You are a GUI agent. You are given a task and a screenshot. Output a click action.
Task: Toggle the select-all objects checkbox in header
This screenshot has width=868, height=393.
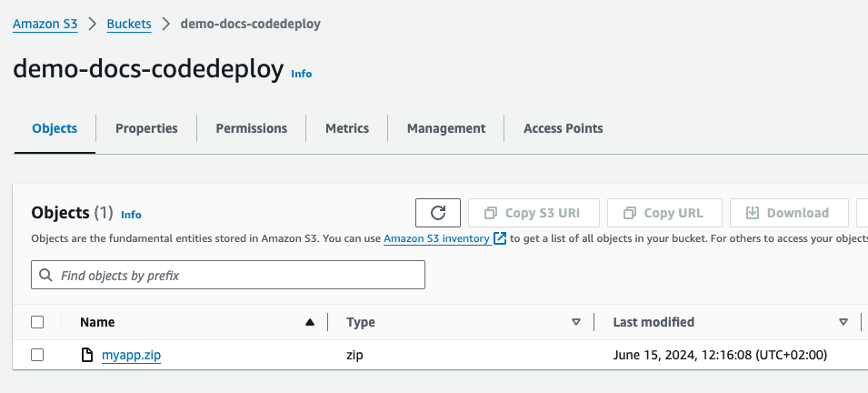point(37,322)
